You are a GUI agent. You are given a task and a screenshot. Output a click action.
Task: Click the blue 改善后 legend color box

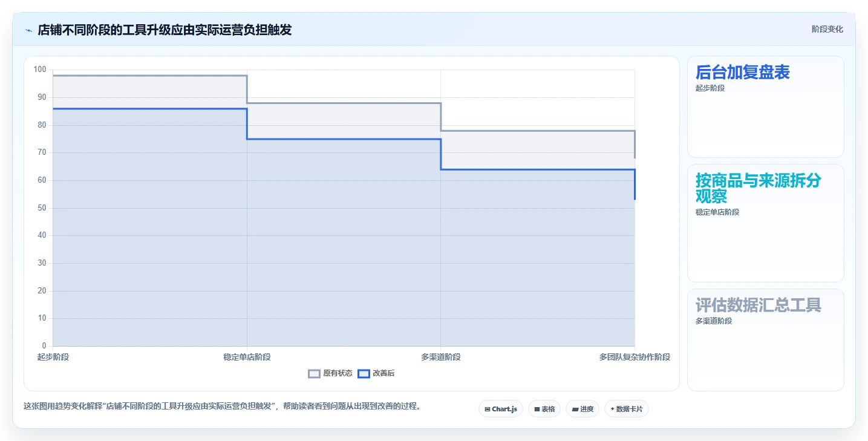point(364,373)
